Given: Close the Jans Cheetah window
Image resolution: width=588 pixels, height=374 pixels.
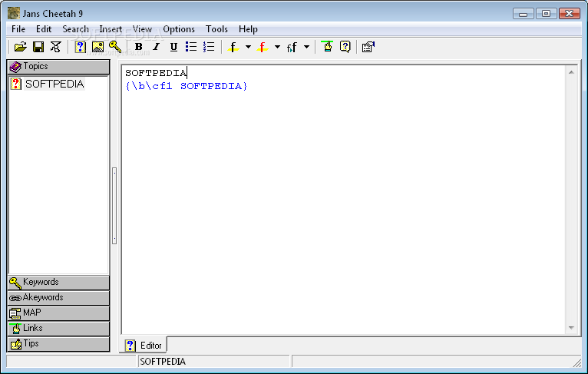Looking at the screenshot, I should (570, 14).
